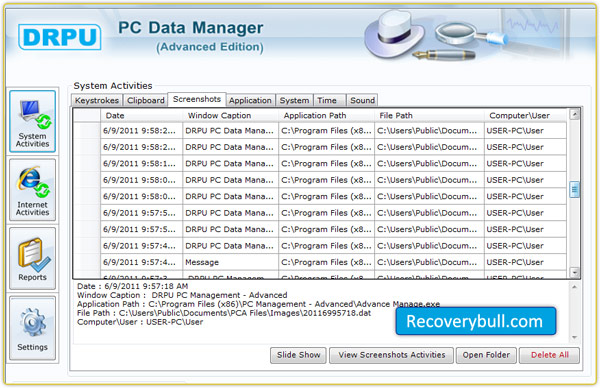Image resolution: width=600 pixels, height=388 pixels.
Task: Select the row with caption Message
Action: pyautogui.click(x=320, y=262)
